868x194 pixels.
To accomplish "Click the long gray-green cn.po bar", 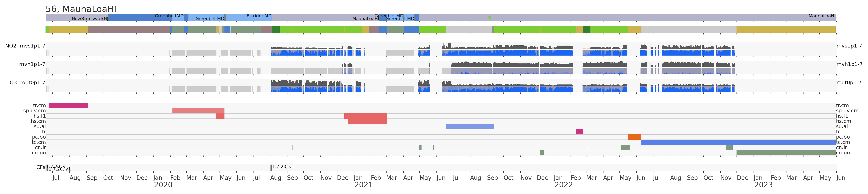I will 786,153.
